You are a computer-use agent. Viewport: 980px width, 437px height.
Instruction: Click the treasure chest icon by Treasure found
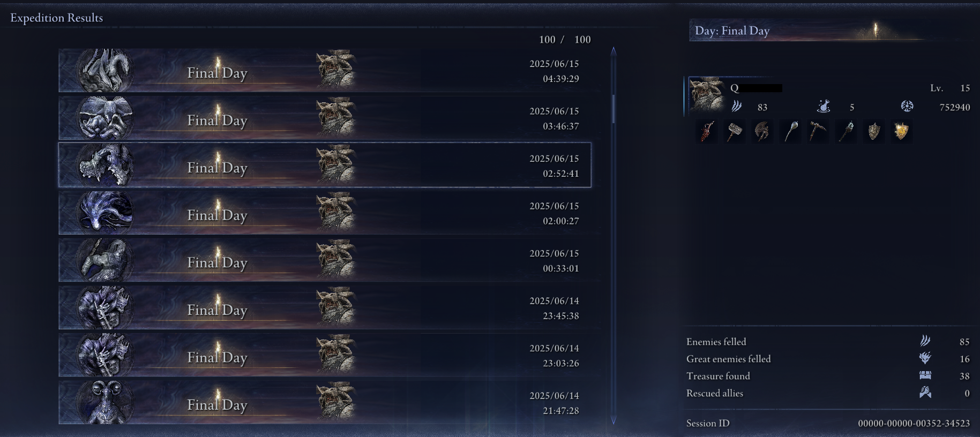click(925, 375)
